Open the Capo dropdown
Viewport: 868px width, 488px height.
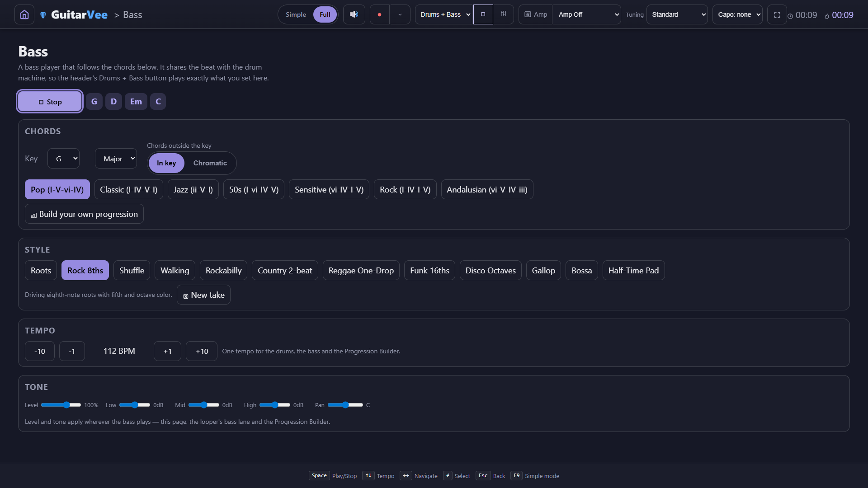tap(738, 14)
